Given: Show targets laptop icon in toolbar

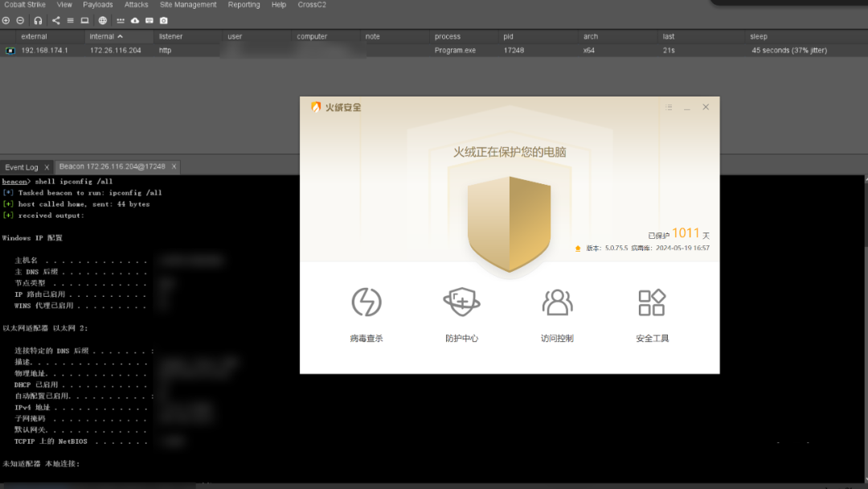Looking at the screenshot, I should pyautogui.click(x=84, y=20).
